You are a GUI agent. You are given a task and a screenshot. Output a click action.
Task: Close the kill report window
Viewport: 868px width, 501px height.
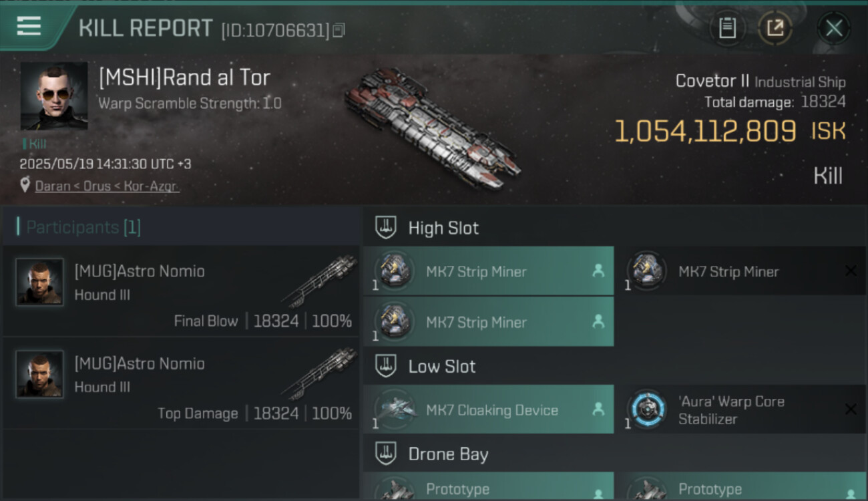point(833,28)
